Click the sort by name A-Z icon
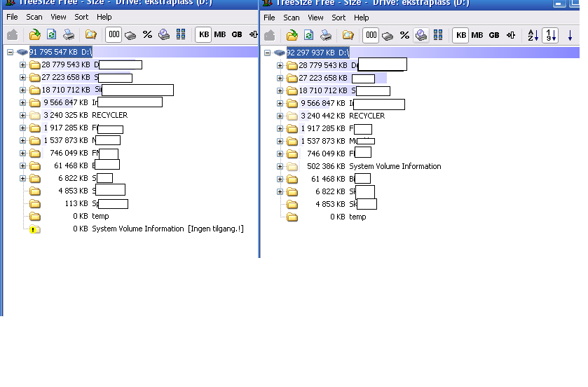Viewport: 588px width, 387px height. 533,35
